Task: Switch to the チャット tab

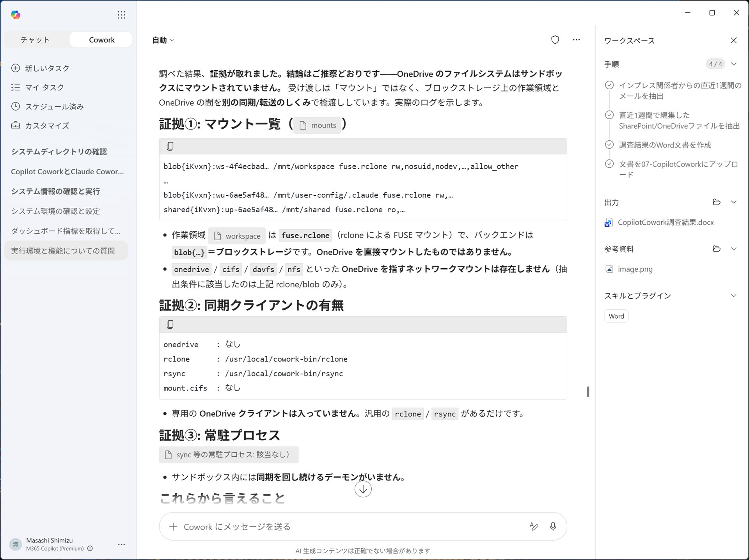Action: pyautogui.click(x=35, y=39)
